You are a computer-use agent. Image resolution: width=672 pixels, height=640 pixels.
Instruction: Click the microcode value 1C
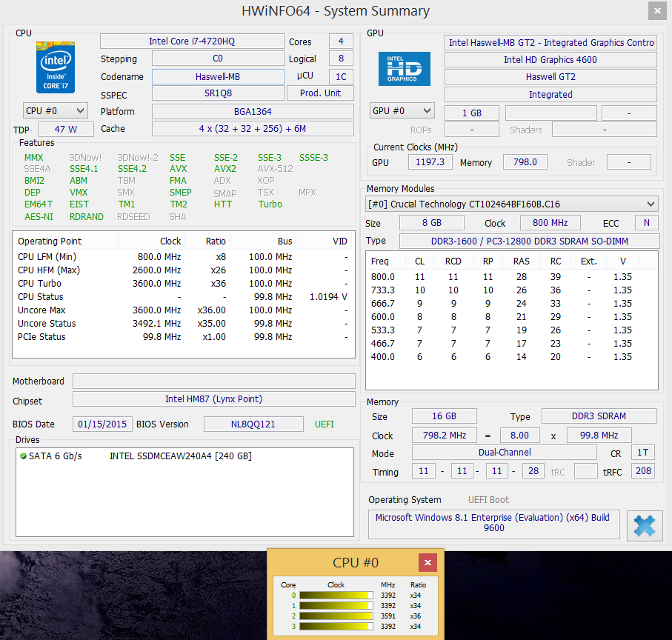click(341, 77)
